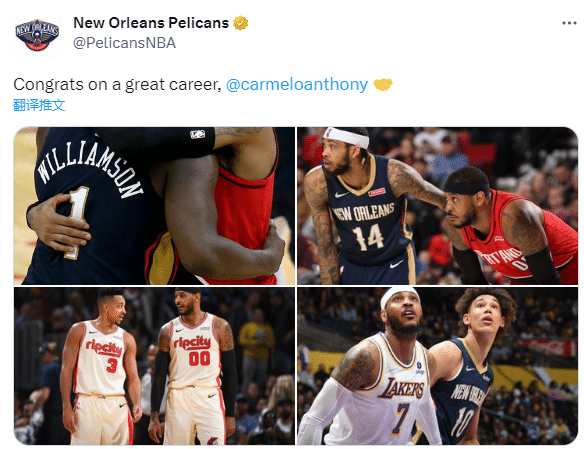This screenshot has height=449, width=584.
Task: Click the handshake emoji in the tweet
Action: (383, 85)
